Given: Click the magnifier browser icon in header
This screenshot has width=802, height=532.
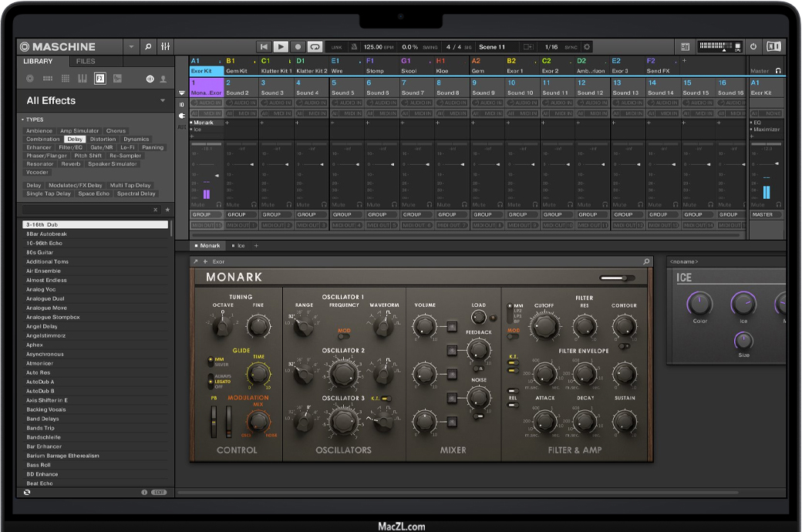Looking at the screenshot, I should (x=148, y=47).
